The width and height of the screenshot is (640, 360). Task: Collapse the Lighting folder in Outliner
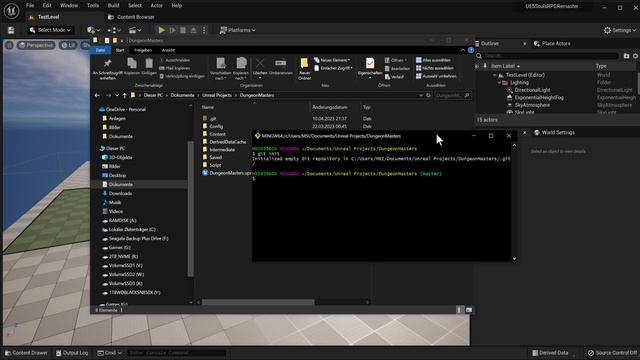[499, 82]
